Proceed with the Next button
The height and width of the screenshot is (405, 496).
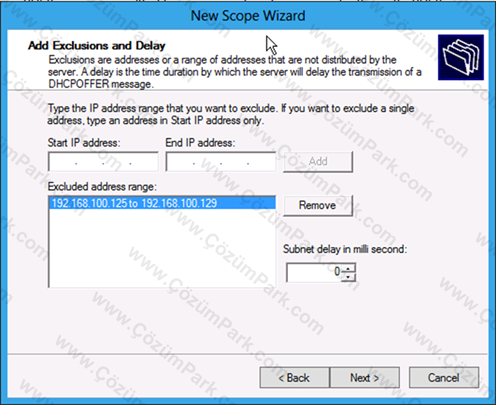pos(365,378)
